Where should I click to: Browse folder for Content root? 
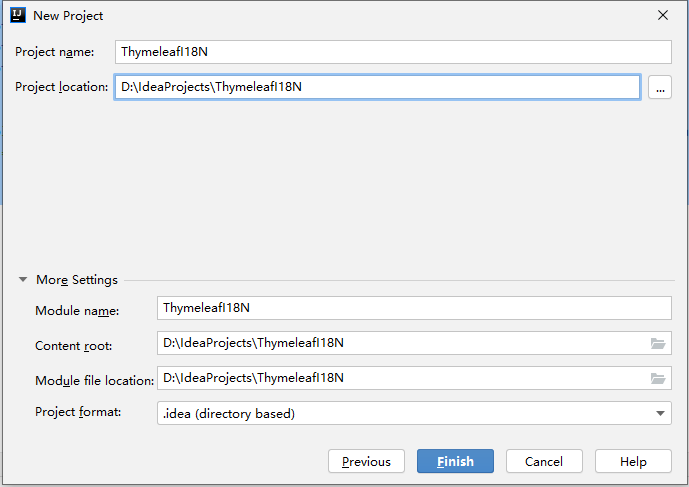658,343
